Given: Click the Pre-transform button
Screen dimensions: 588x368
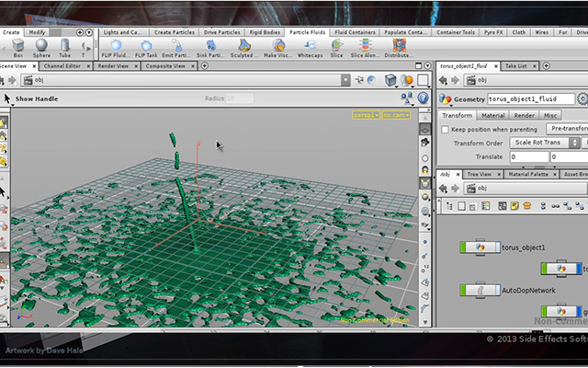Looking at the screenshot, I should (568, 129).
